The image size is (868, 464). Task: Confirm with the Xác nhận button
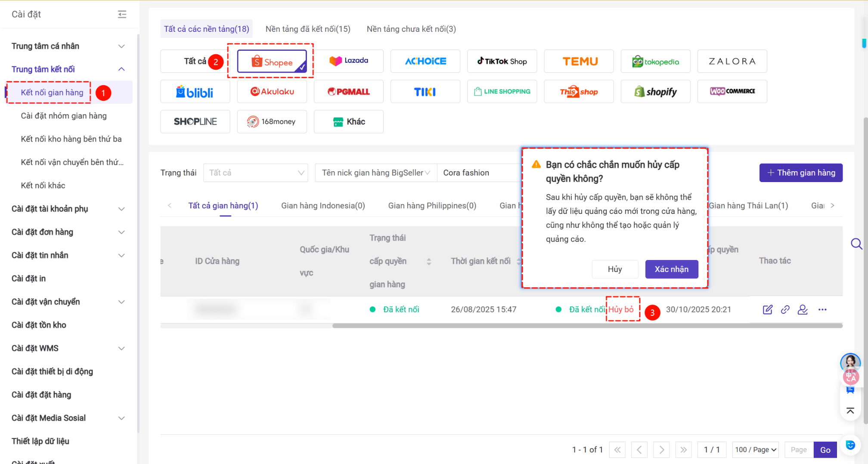(671, 269)
